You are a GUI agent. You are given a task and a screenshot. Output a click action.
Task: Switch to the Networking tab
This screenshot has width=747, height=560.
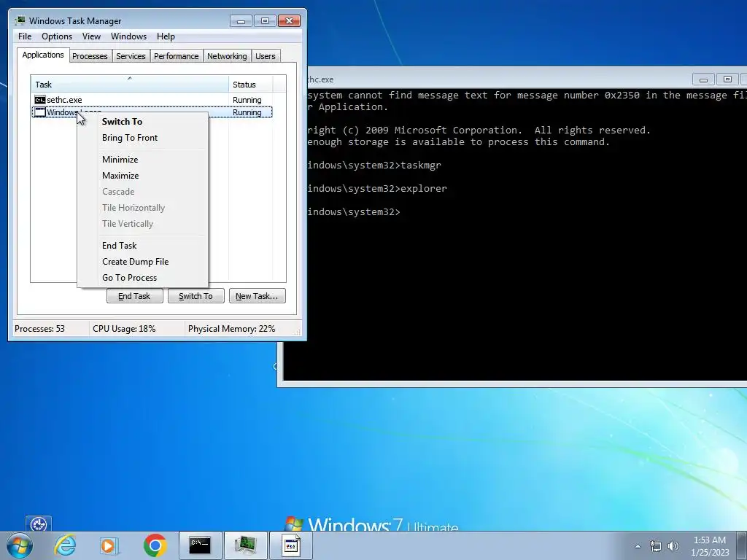(227, 56)
